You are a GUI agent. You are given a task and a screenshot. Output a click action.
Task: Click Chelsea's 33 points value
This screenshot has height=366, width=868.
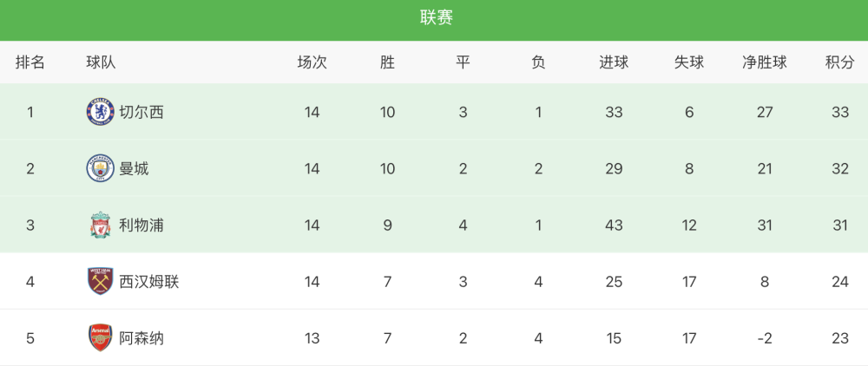(x=839, y=112)
